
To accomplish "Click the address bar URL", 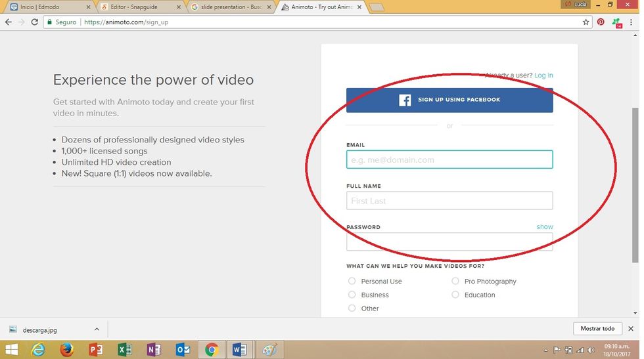I will coord(126,22).
